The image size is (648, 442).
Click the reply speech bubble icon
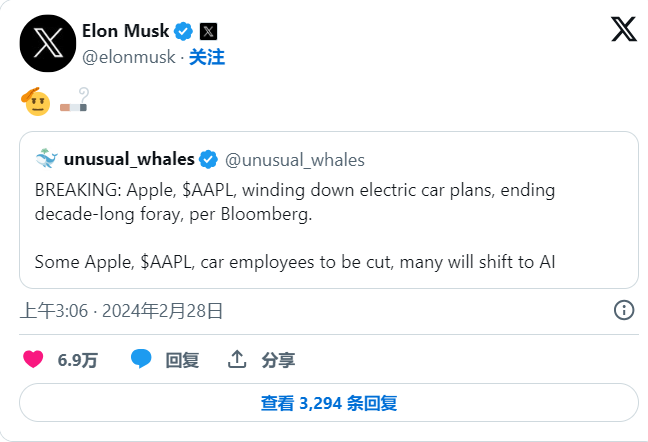(142, 359)
